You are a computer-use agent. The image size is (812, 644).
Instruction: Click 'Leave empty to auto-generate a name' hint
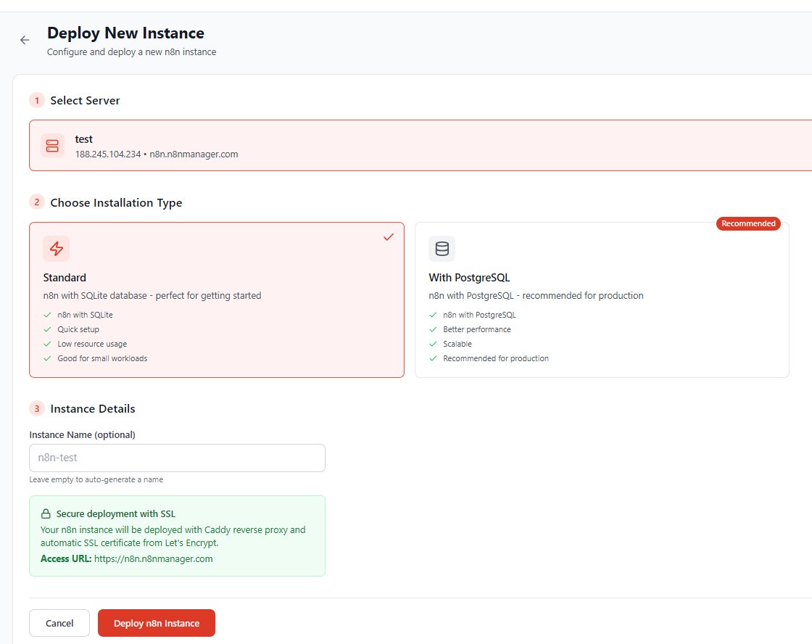coord(96,480)
